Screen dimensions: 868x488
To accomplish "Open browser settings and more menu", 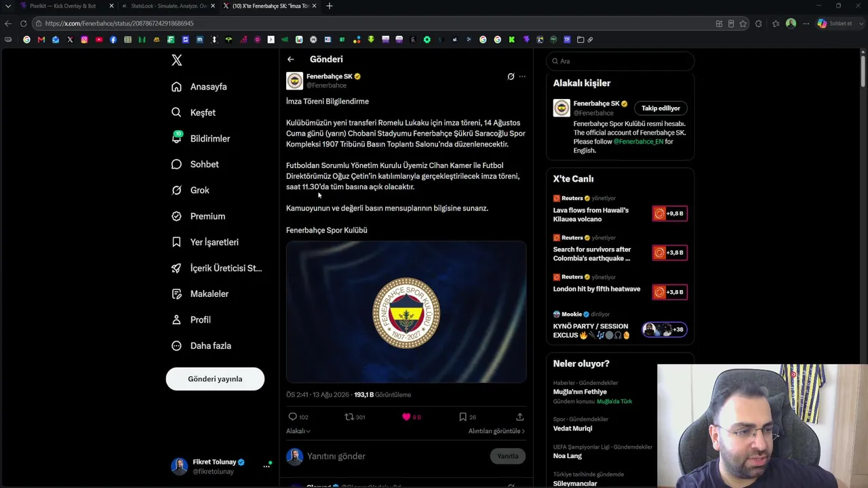I will tap(806, 24).
